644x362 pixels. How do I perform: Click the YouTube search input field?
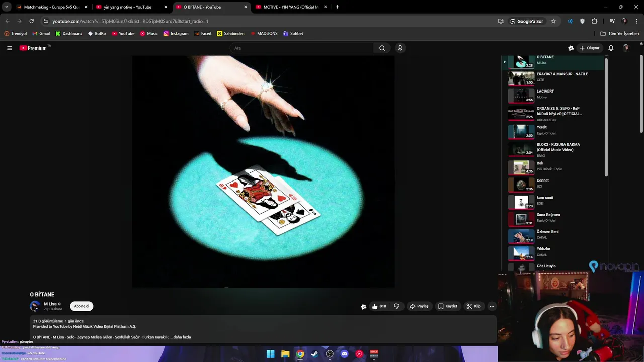(302, 48)
